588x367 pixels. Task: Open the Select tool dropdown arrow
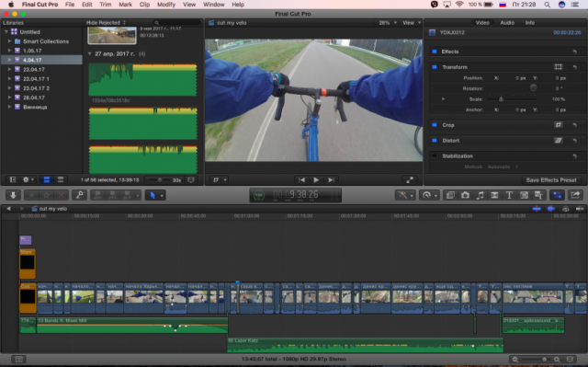coord(162,196)
